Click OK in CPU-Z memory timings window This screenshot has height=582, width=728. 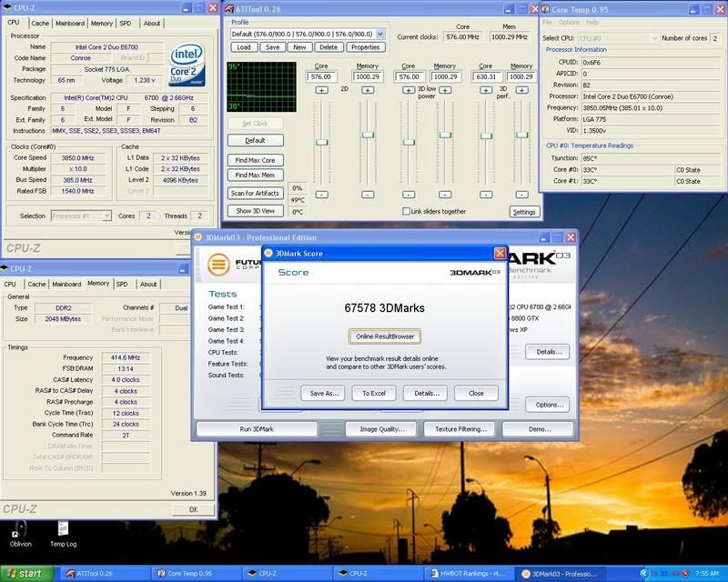point(194,509)
